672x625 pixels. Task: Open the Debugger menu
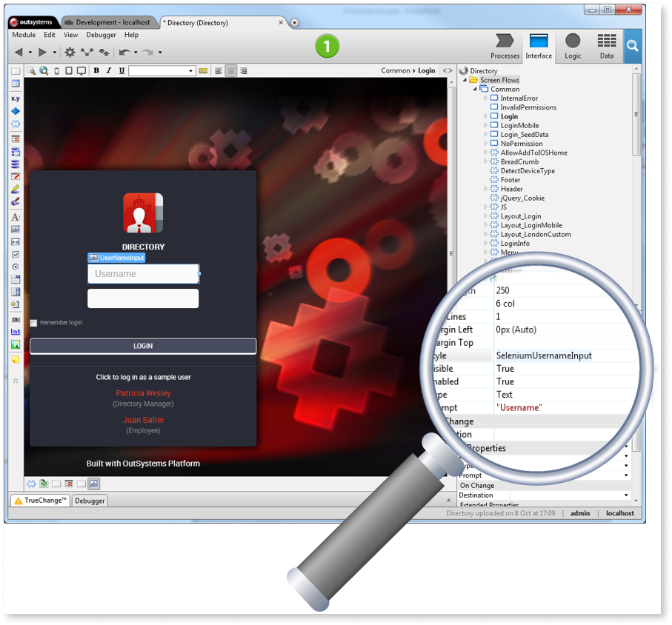[x=101, y=35]
